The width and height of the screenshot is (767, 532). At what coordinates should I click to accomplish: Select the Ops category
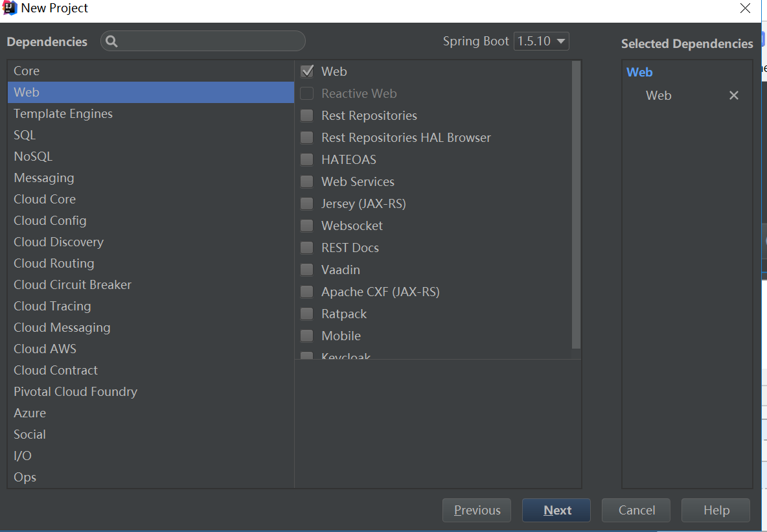(x=25, y=478)
